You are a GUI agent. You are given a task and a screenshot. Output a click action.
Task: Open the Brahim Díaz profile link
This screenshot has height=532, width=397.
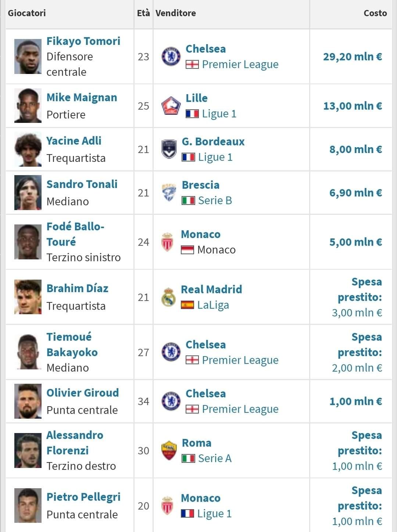coord(77,288)
